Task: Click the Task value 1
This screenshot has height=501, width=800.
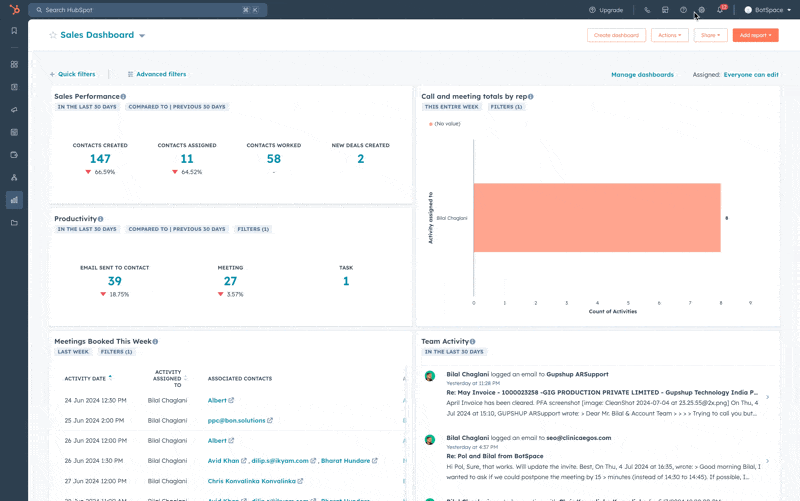Action: tap(346, 281)
